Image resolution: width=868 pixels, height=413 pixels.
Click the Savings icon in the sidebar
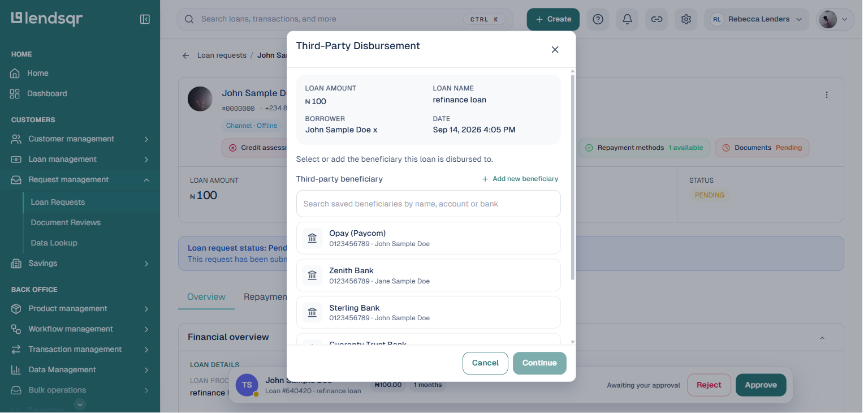[x=16, y=263]
